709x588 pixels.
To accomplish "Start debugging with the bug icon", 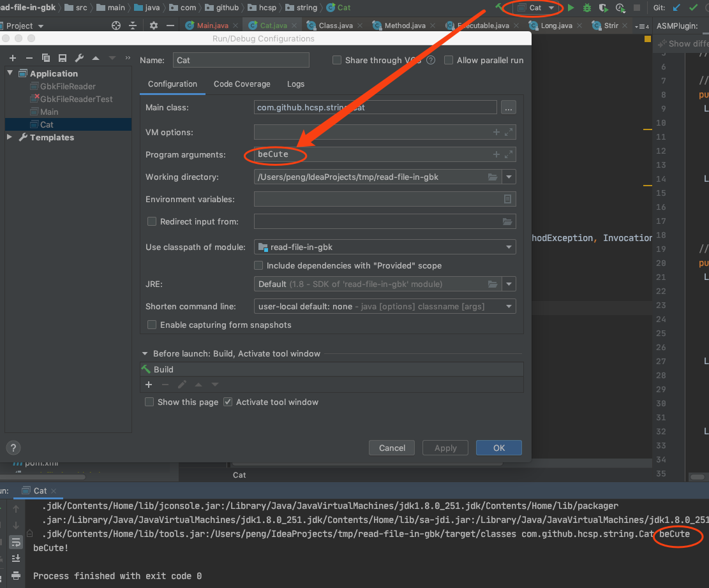I will click(x=587, y=8).
